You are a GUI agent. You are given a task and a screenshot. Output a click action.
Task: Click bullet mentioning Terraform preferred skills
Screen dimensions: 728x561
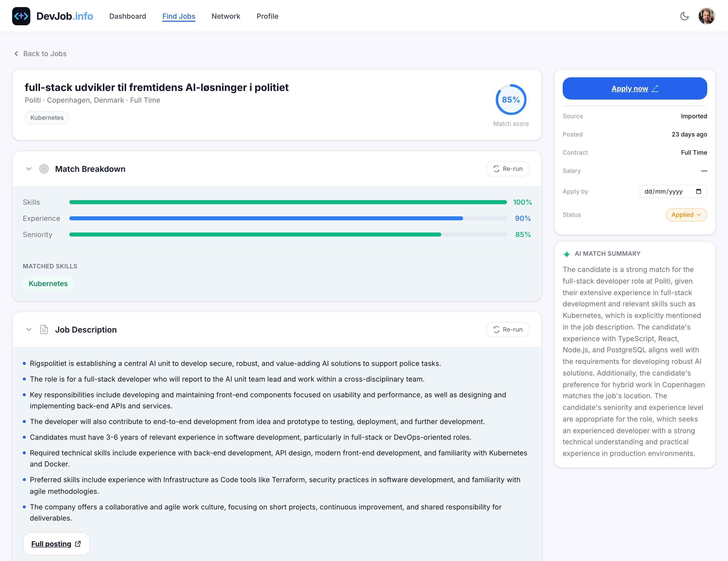coord(275,485)
